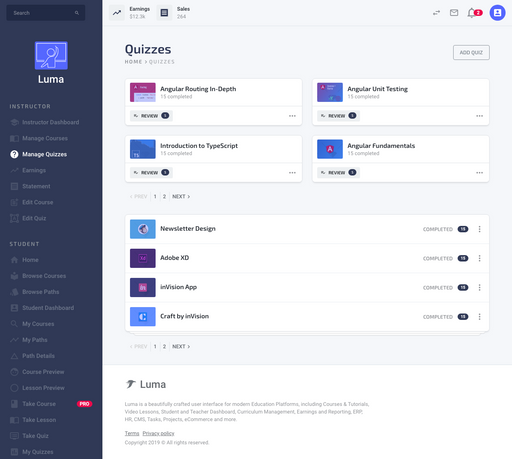
Task: Open the user account avatar icon
Action: 497,13
